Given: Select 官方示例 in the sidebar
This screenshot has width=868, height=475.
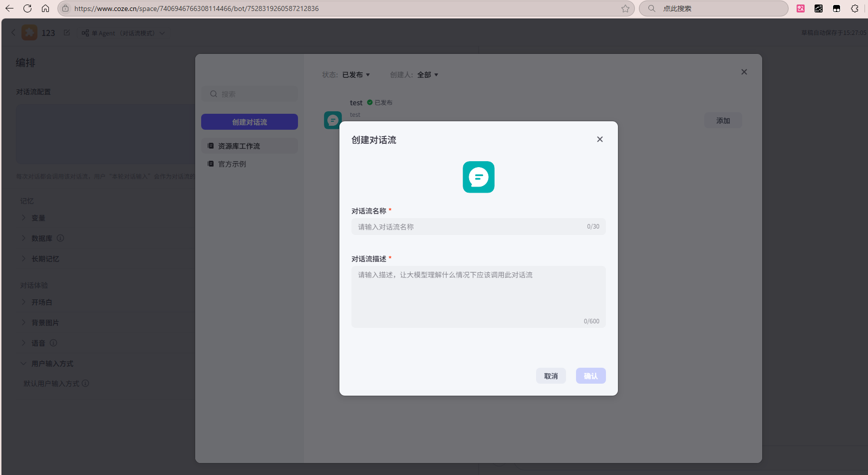Looking at the screenshot, I should coord(232,164).
